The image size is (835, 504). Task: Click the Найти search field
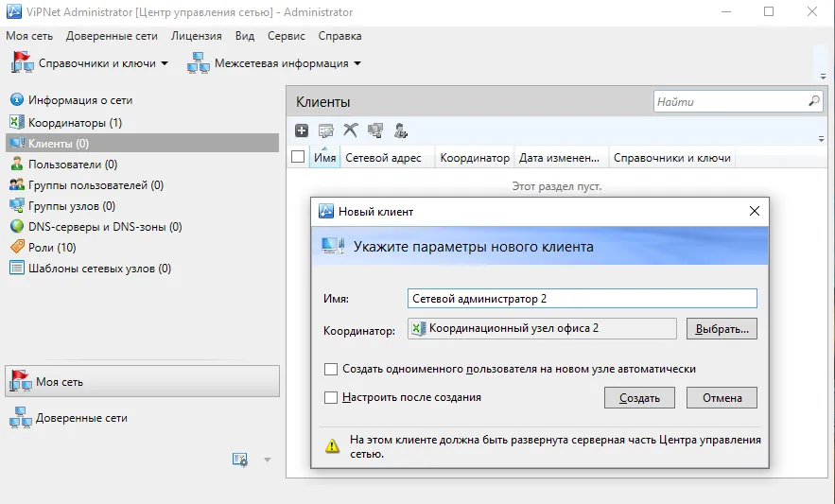(x=739, y=101)
